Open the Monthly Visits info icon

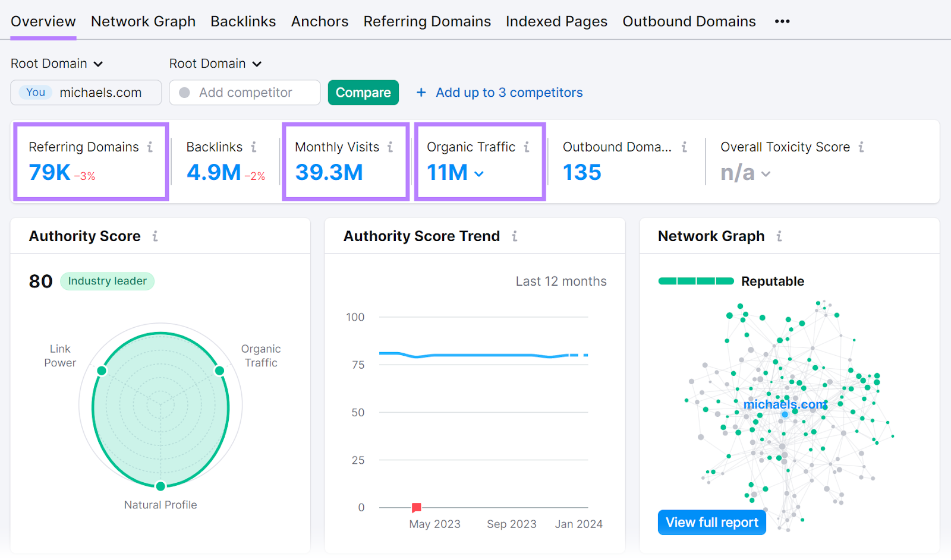pos(391,147)
